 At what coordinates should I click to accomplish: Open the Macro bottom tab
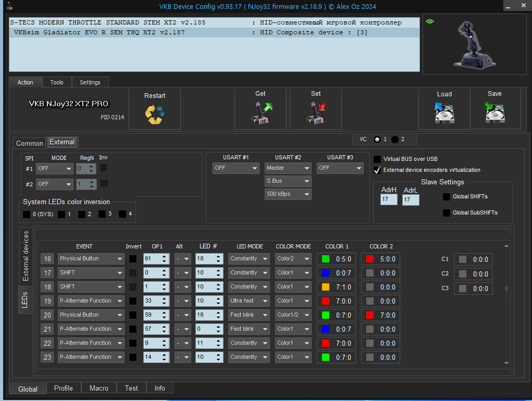(x=98, y=388)
